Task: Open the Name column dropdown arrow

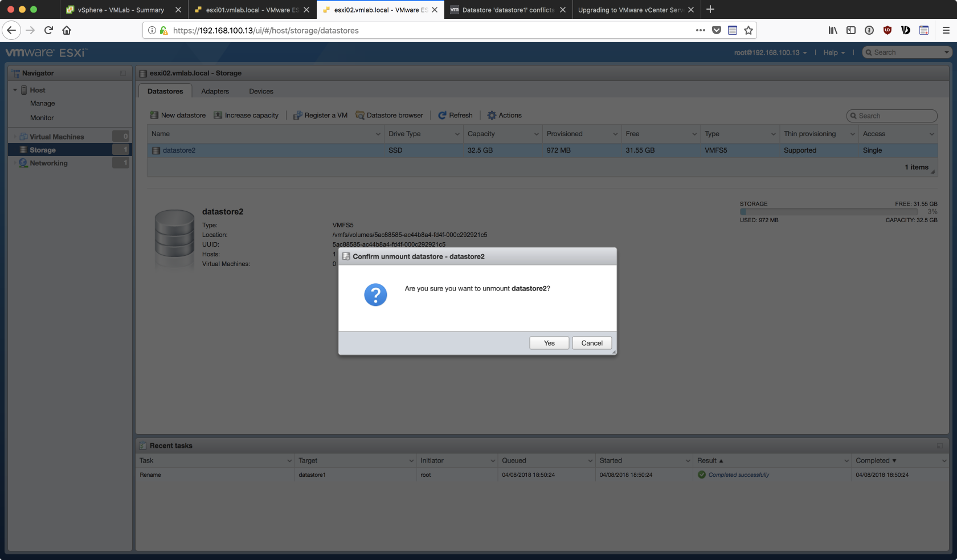Action: pos(378,134)
